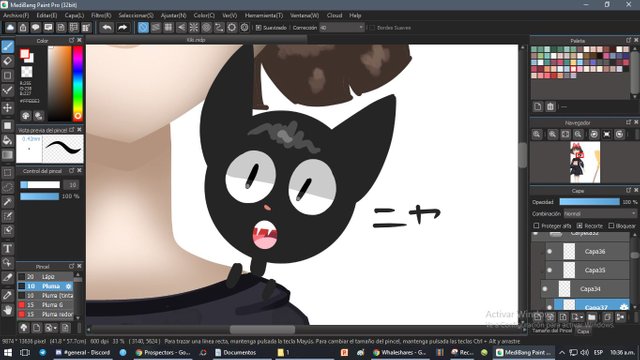Select the Eraser tool
Viewport: 640px width, 360px height.
tap(8, 61)
